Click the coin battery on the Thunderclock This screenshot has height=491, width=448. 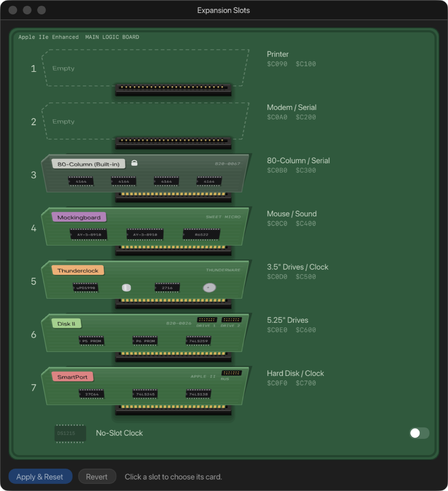click(209, 288)
